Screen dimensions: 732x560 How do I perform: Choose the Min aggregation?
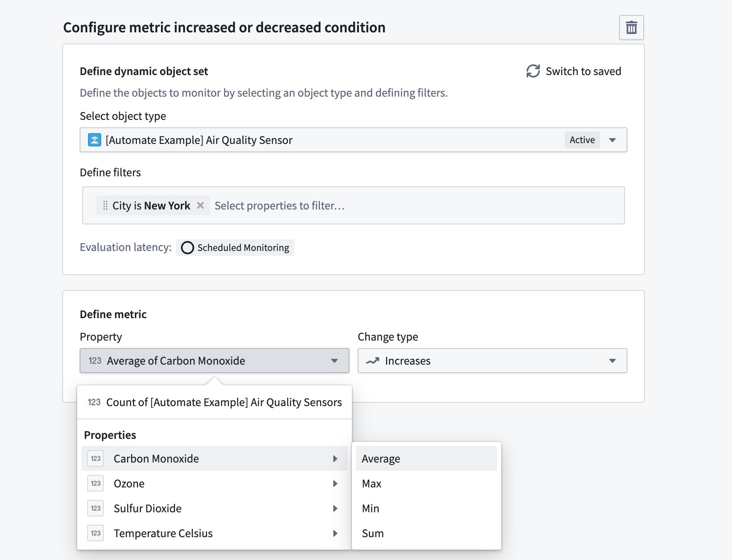[427, 508]
